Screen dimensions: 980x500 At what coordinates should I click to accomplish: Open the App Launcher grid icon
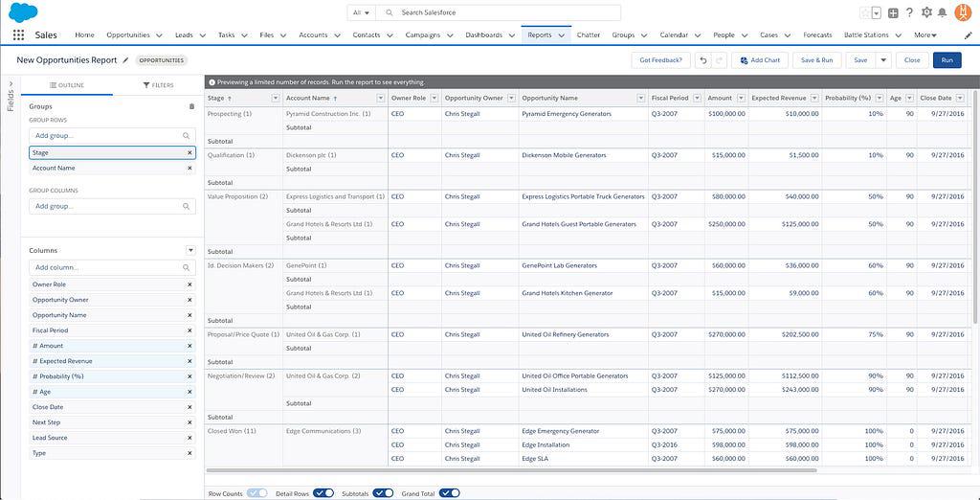coord(18,35)
